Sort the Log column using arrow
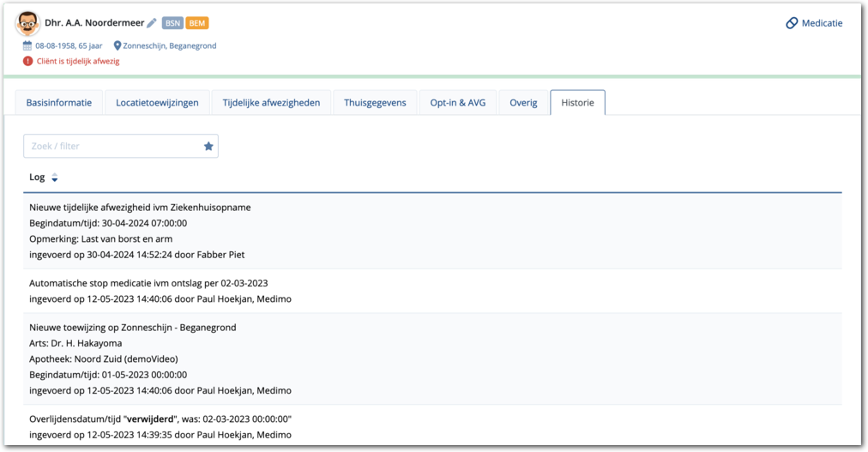Viewport: 868px width, 452px height. click(x=55, y=178)
